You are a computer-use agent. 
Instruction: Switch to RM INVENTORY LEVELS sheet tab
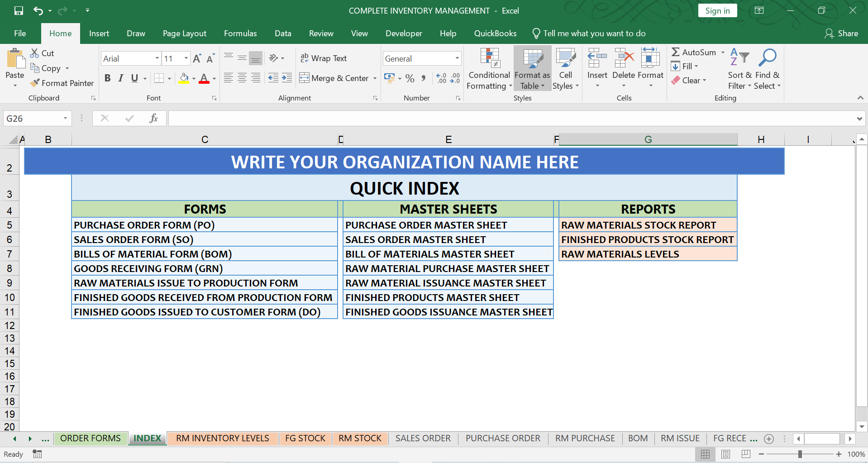tap(223, 438)
